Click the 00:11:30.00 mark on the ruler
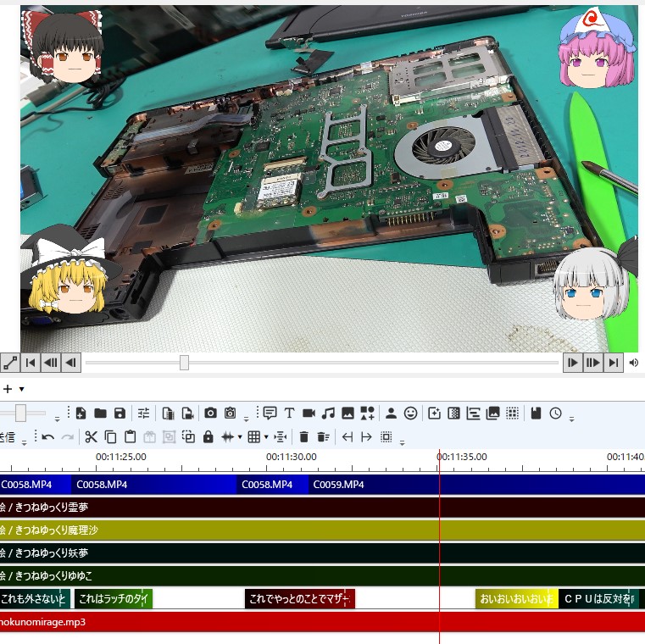The height and width of the screenshot is (644, 645). coord(292,457)
